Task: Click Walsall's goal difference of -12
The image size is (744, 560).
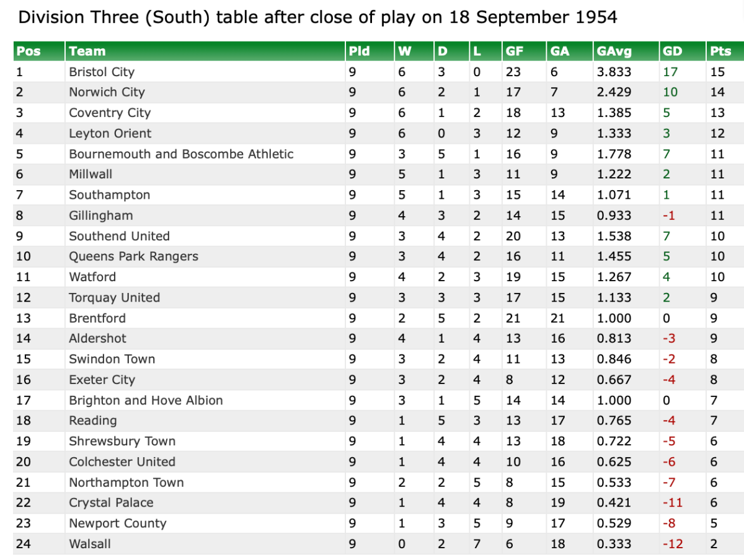Action: 672,544
